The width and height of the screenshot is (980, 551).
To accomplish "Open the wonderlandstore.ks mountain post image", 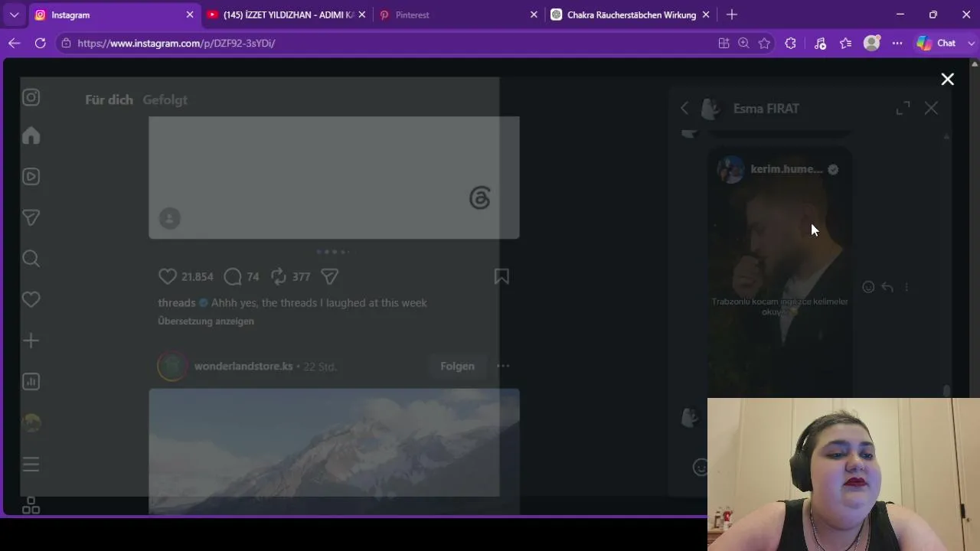I will click(x=334, y=452).
